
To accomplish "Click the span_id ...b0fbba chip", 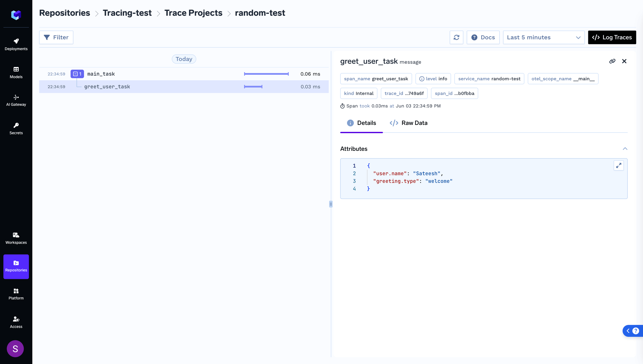I will 454,93.
